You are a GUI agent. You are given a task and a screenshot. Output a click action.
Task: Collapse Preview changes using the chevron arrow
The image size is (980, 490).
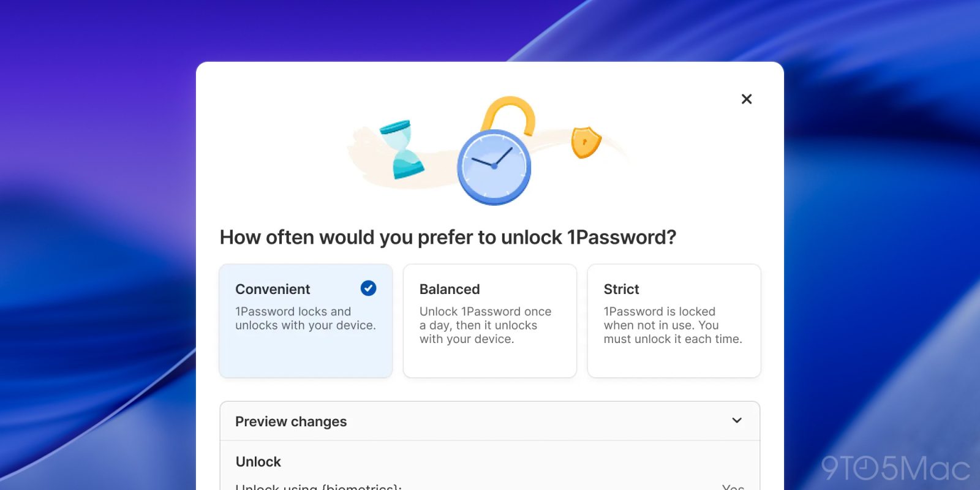[x=737, y=421]
